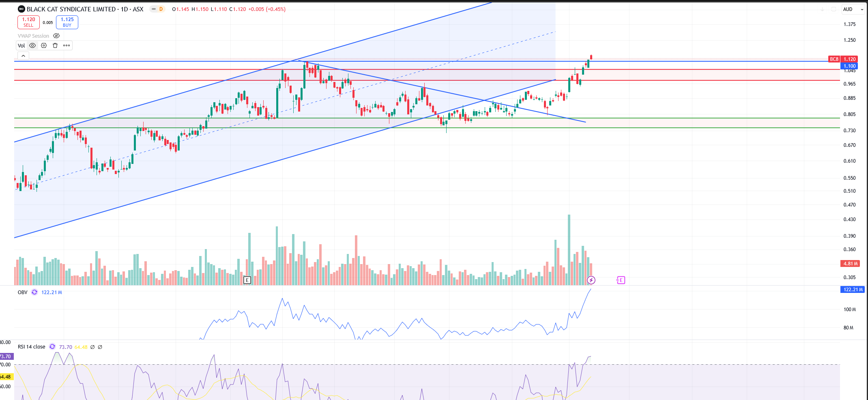868x400 pixels.
Task: Click the VWAP Session indicator name
Action: (33, 36)
